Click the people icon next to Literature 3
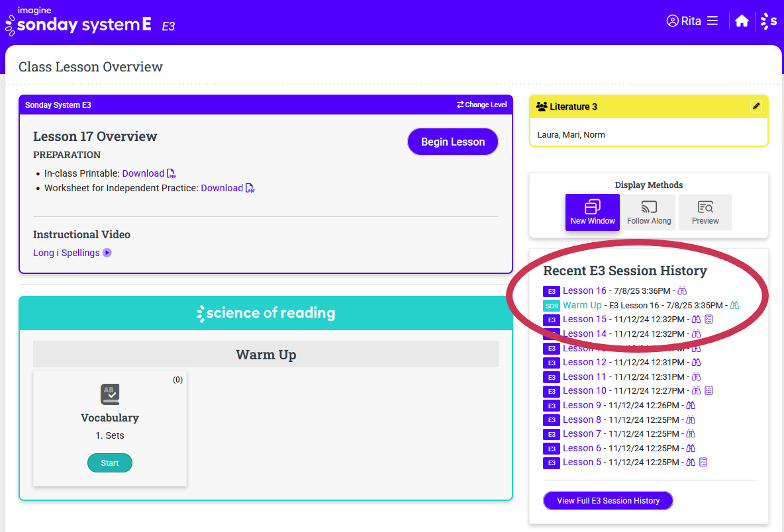The image size is (784, 532). pyautogui.click(x=542, y=107)
